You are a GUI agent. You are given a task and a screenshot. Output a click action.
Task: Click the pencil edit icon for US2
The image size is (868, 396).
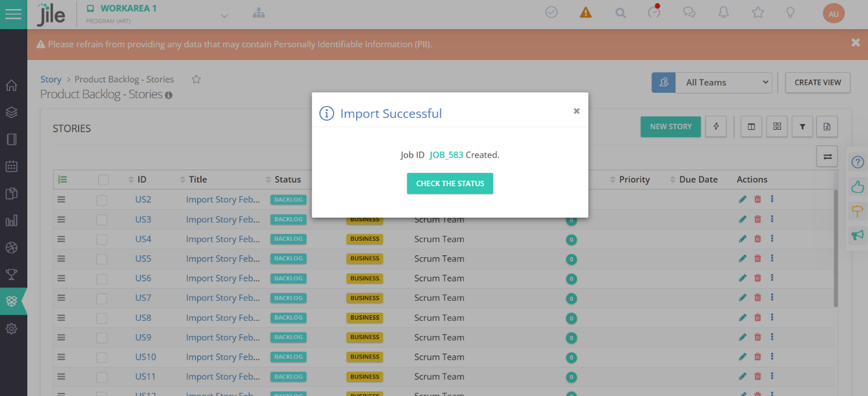(x=742, y=200)
